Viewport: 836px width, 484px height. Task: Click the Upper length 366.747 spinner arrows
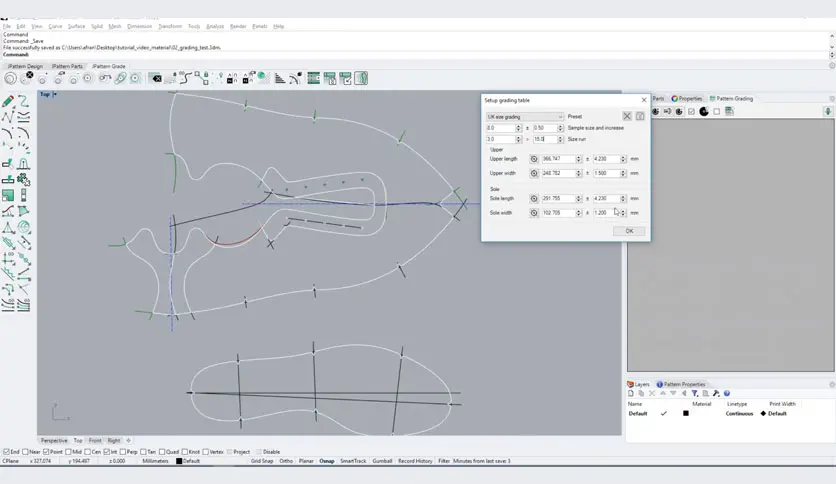pyautogui.click(x=578, y=159)
